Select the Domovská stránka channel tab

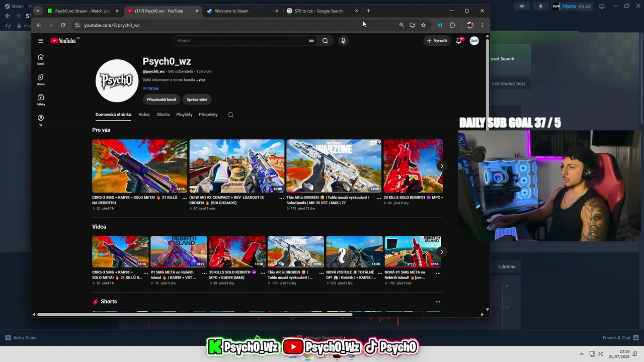point(113,115)
